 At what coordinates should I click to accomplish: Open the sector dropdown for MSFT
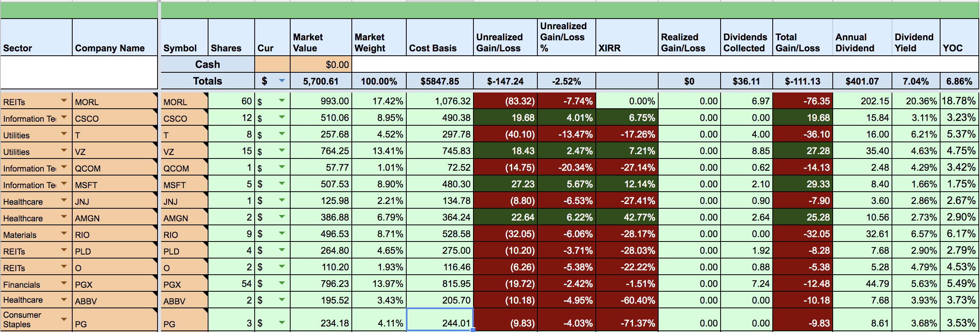(x=64, y=184)
